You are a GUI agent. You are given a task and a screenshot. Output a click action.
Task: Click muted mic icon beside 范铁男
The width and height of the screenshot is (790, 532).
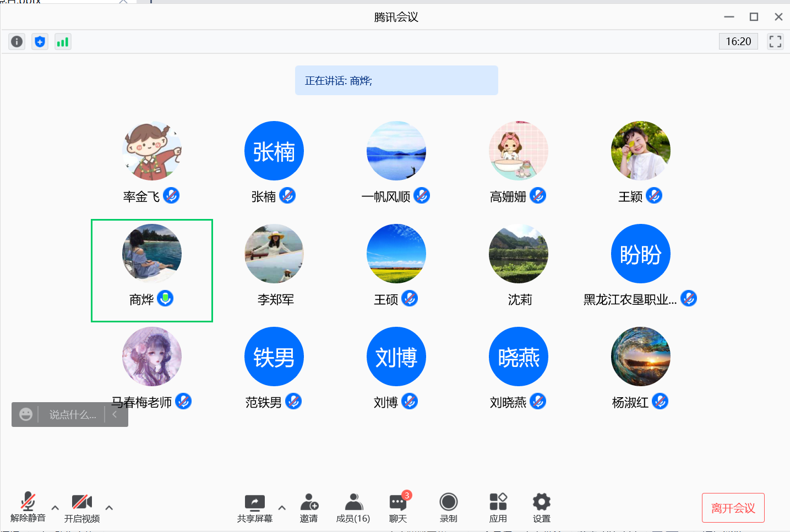pos(293,401)
